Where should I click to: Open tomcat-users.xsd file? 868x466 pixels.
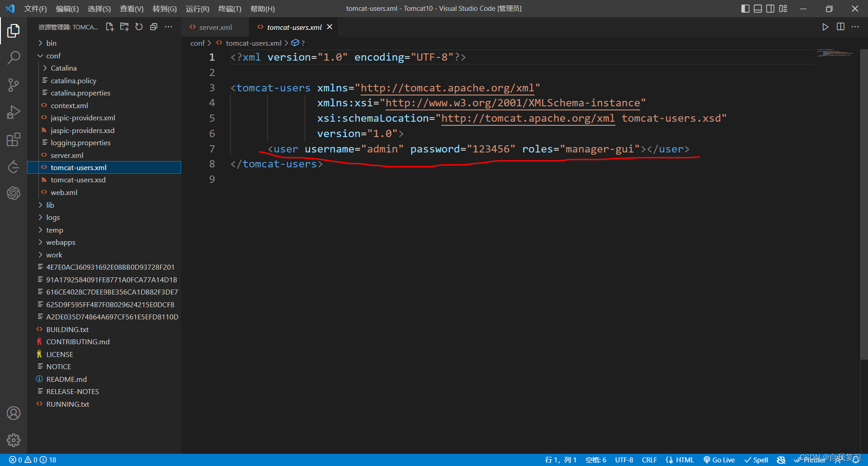[104, 180]
